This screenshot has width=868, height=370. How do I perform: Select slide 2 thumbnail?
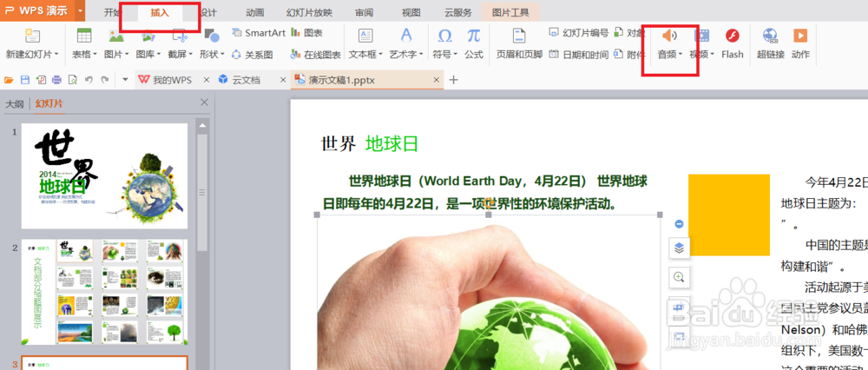pyautogui.click(x=105, y=292)
